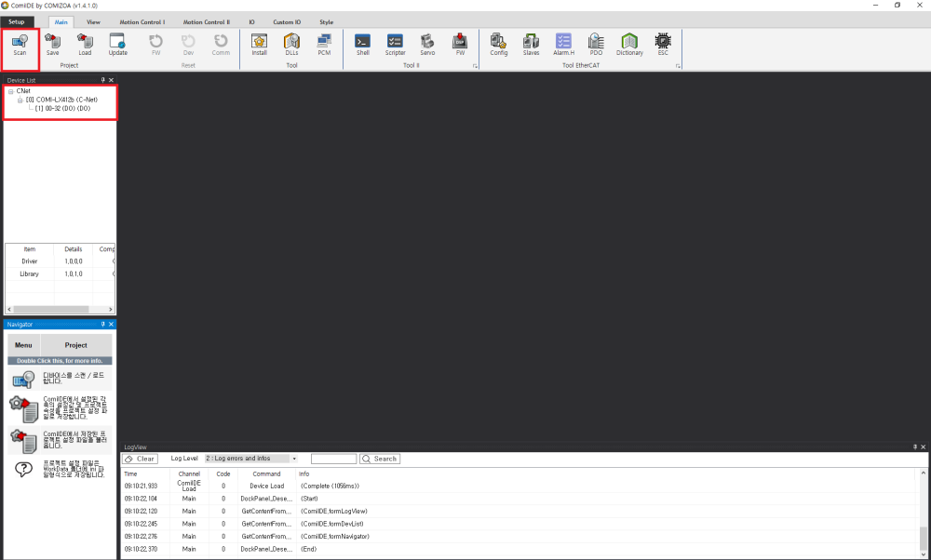931x560 pixels.
Task: Click the log search input field
Action: [333, 459]
